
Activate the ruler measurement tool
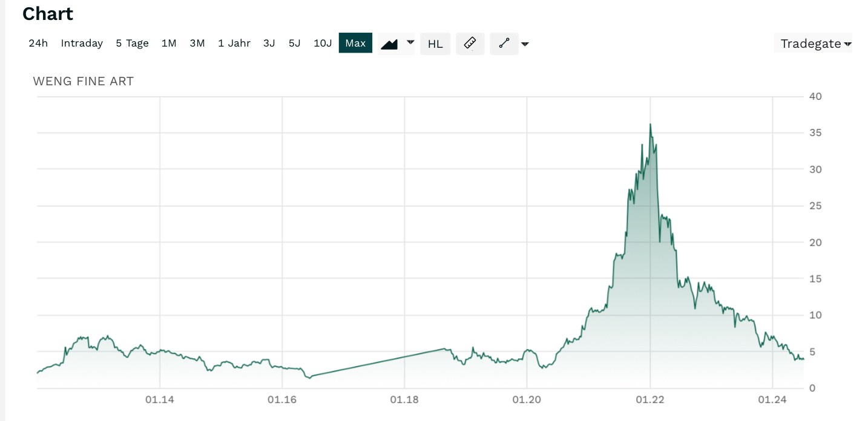[470, 44]
